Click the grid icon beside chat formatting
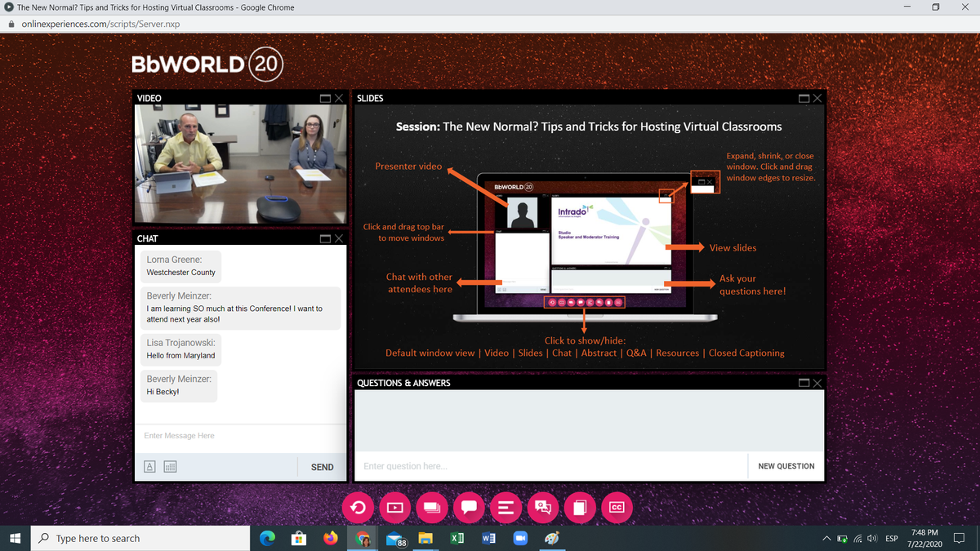 171,467
